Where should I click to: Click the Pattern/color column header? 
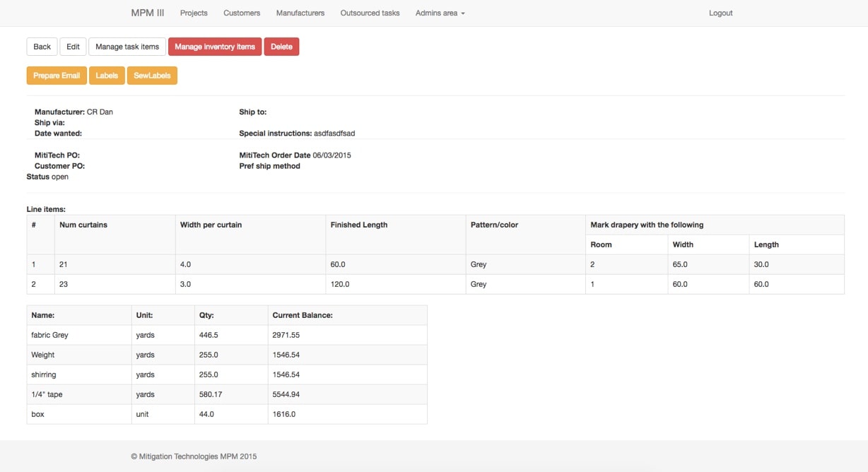point(495,225)
